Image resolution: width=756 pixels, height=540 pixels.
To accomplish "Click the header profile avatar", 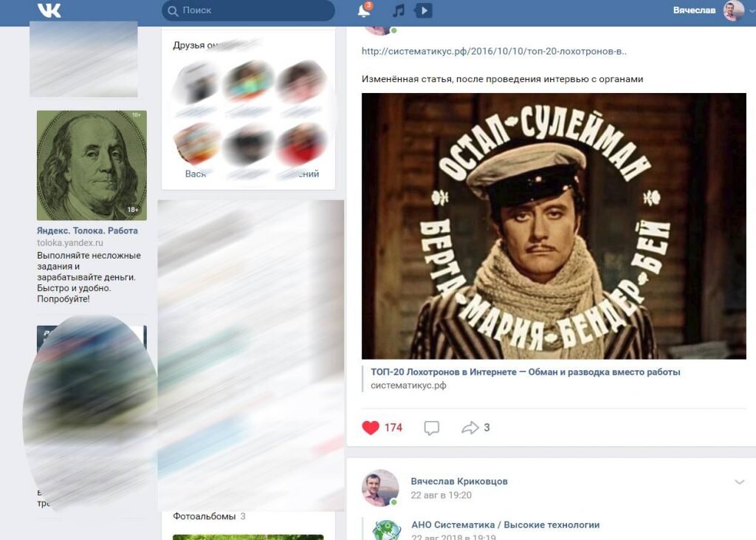I will 733,10.
